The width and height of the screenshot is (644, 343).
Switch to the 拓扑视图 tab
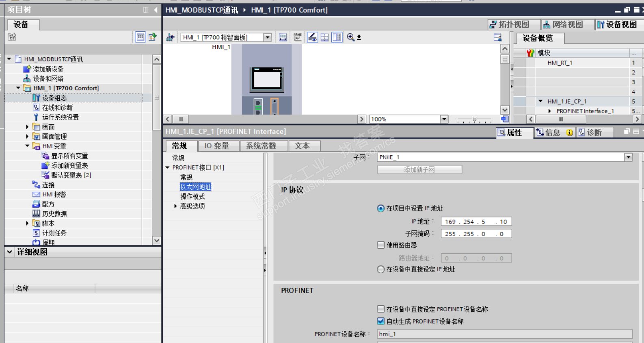pos(514,25)
